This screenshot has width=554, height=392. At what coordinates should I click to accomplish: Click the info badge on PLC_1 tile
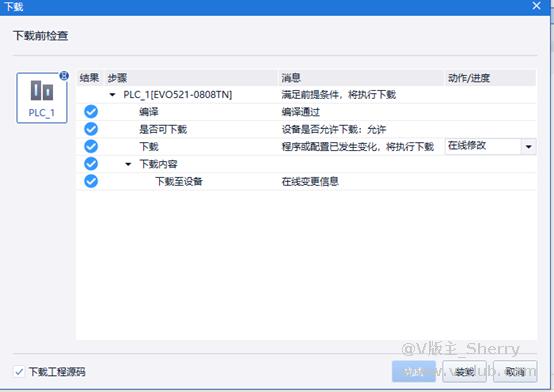pos(64,75)
